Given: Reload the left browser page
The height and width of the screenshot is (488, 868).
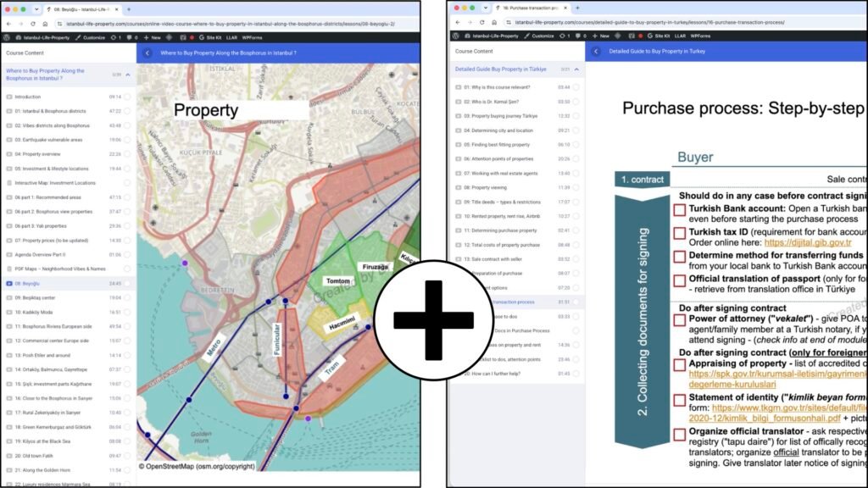Looking at the screenshot, I should 33,24.
